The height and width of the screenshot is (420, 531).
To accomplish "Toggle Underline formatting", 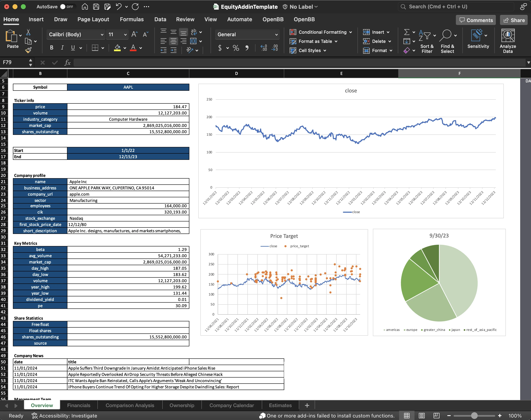I will coord(73,48).
